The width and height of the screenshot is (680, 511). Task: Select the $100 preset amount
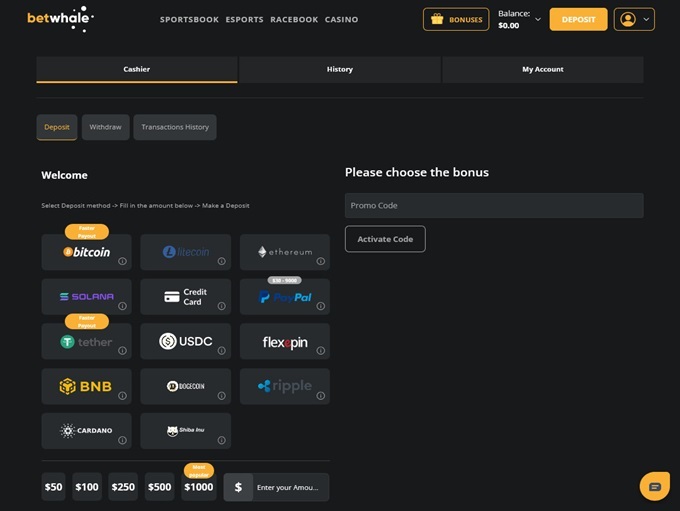click(87, 487)
